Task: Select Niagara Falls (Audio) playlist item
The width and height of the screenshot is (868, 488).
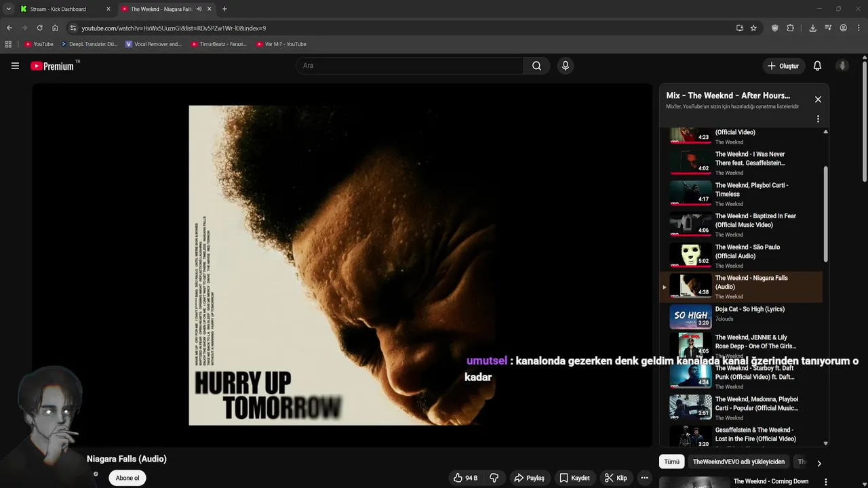Action: coord(741,287)
